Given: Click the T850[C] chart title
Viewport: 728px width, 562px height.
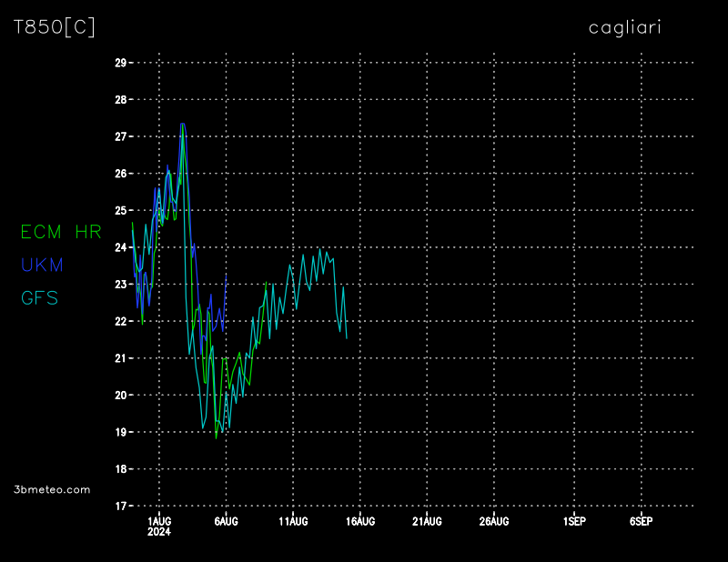Looking at the screenshot, I should pyautogui.click(x=54, y=27).
